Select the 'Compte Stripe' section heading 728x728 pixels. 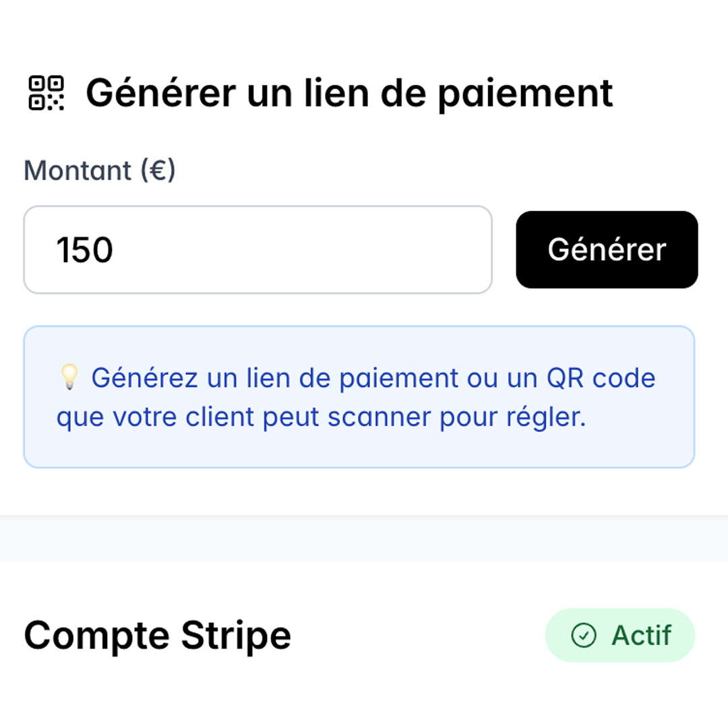click(156, 634)
